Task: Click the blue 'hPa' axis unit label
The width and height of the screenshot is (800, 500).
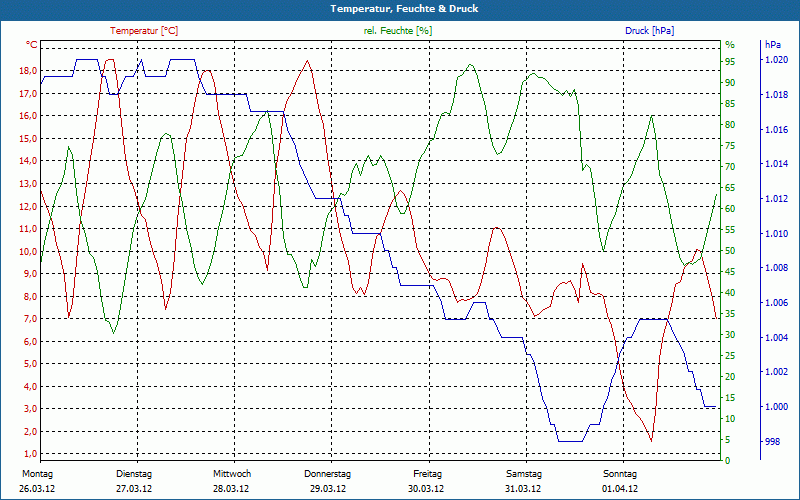Action: coord(772,45)
